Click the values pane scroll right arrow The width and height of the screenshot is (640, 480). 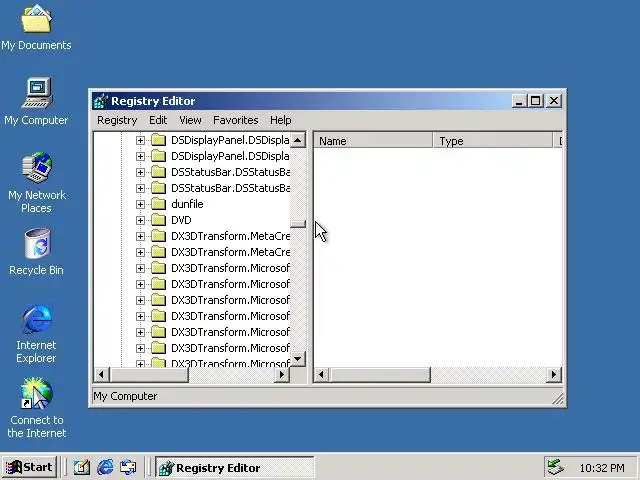click(553, 374)
